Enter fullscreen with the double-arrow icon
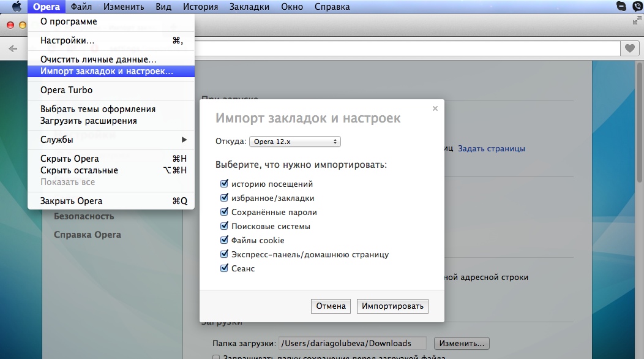644x359 pixels. [637, 21]
